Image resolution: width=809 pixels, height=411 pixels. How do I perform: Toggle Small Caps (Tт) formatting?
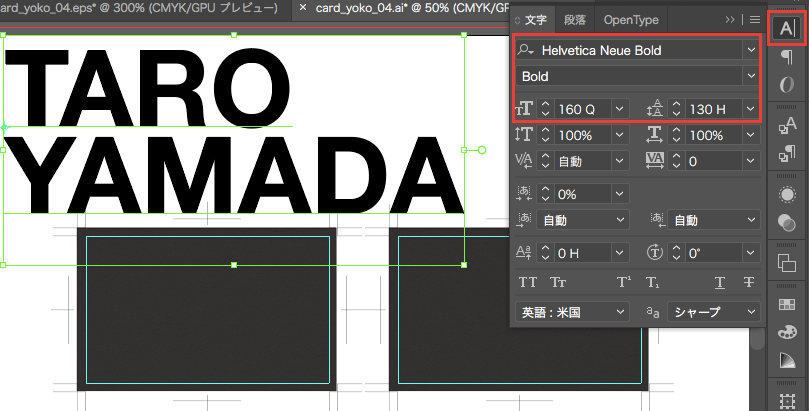[x=558, y=283]
